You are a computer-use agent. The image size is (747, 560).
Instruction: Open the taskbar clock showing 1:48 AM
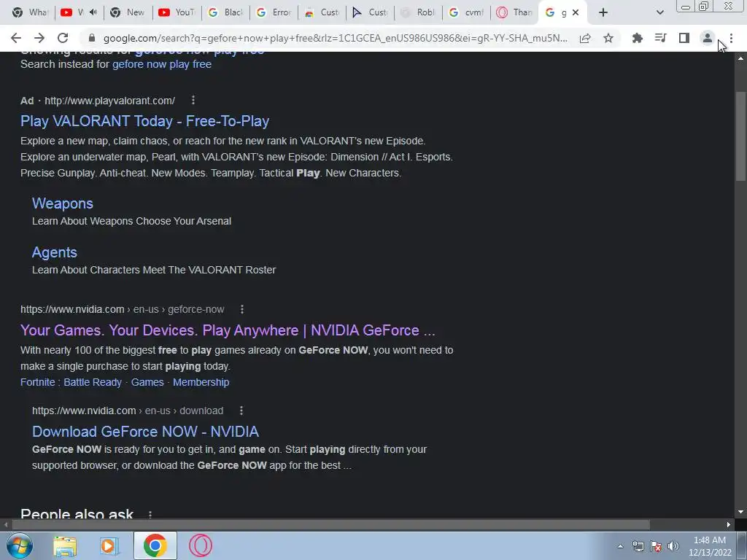[x=709, y=546]
